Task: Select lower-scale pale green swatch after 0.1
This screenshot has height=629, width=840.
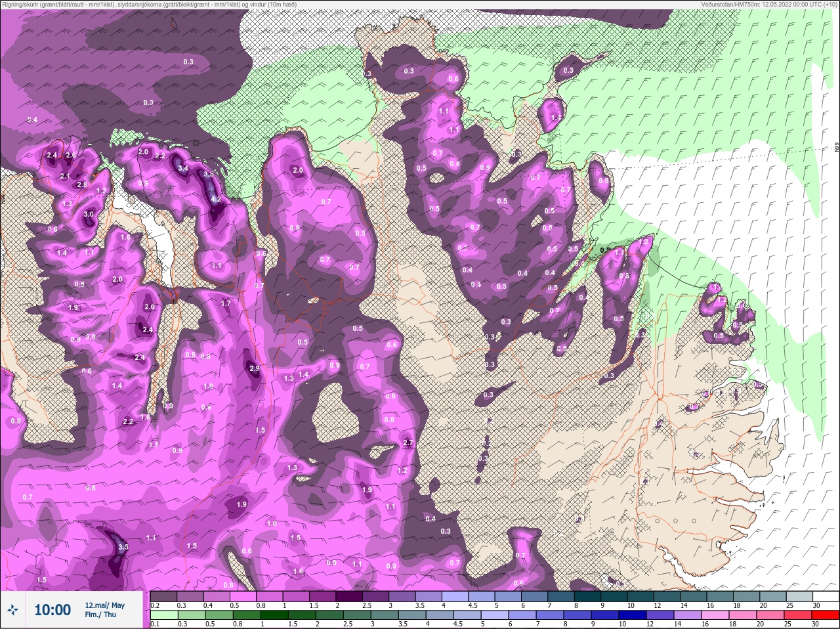Action: click(x=163, y=615)
